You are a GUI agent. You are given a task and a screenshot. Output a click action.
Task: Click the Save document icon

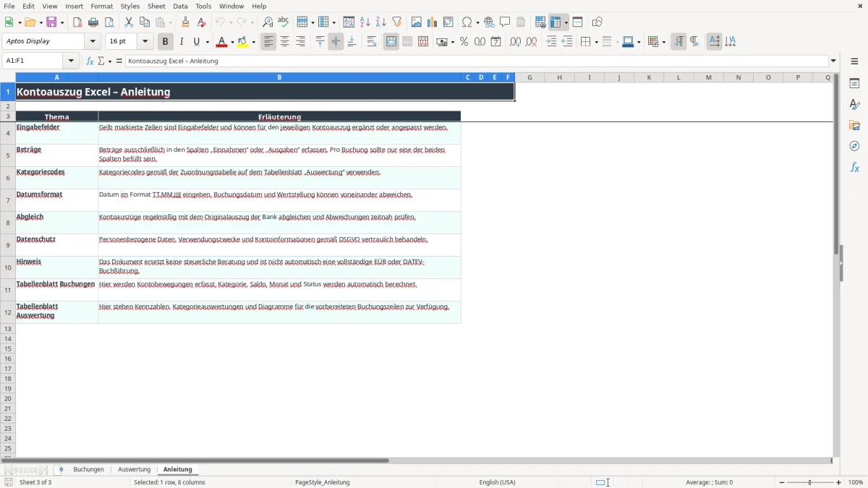point(51,22)
